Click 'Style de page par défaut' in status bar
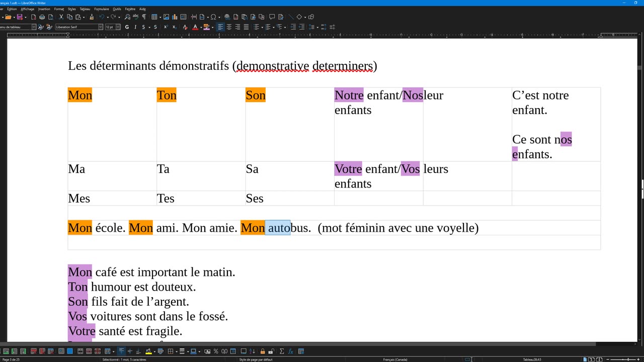 click(256, 359)
